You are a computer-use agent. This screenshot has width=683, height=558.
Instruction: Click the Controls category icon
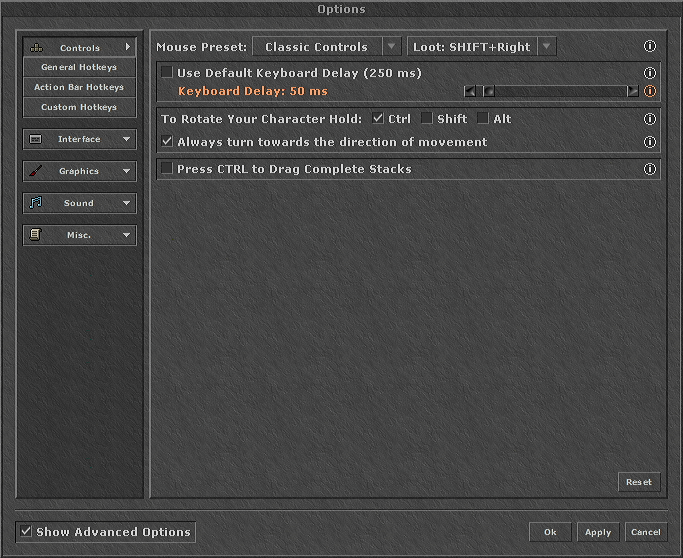coord(36,48)
